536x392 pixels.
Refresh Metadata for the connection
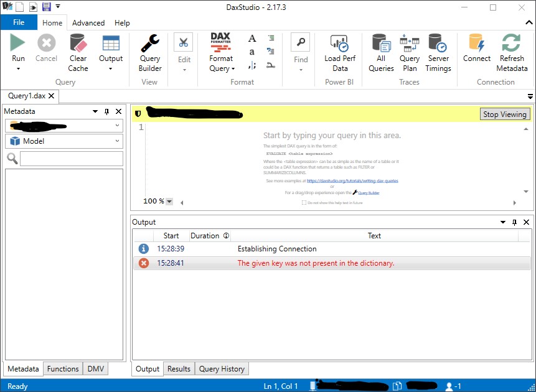click(x=512, y=53)
